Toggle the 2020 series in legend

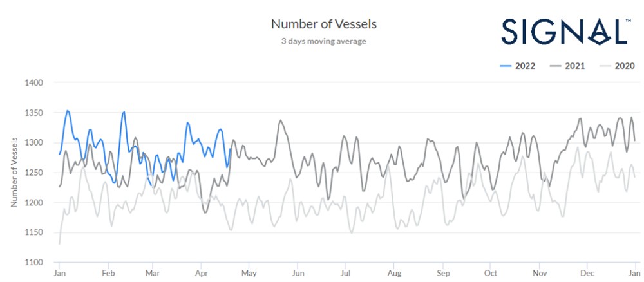[616, 66]
